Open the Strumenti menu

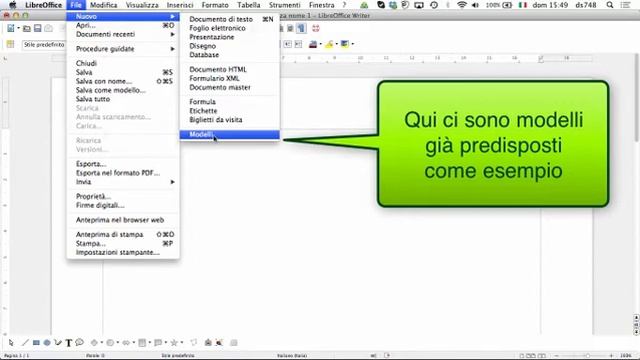click(284, 5)
